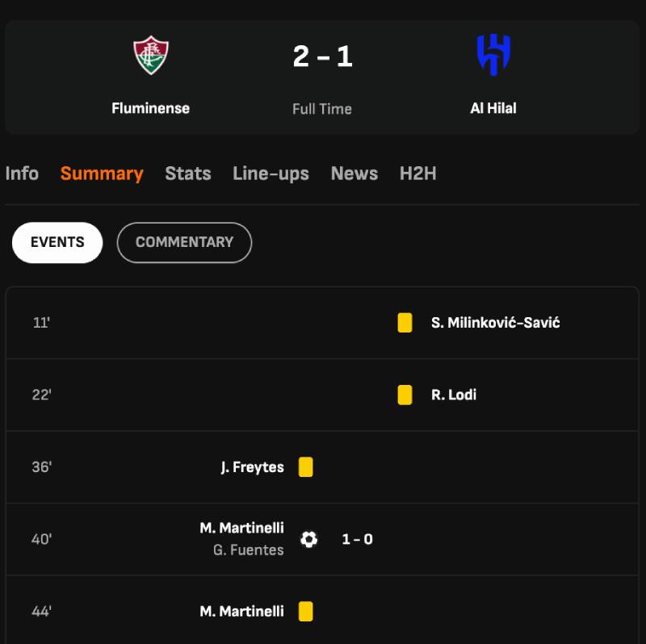The width and height of the screenshot is (646, 644).
Task: Switch to the COMMENTARY view
Action: click(x=184, y=242)
